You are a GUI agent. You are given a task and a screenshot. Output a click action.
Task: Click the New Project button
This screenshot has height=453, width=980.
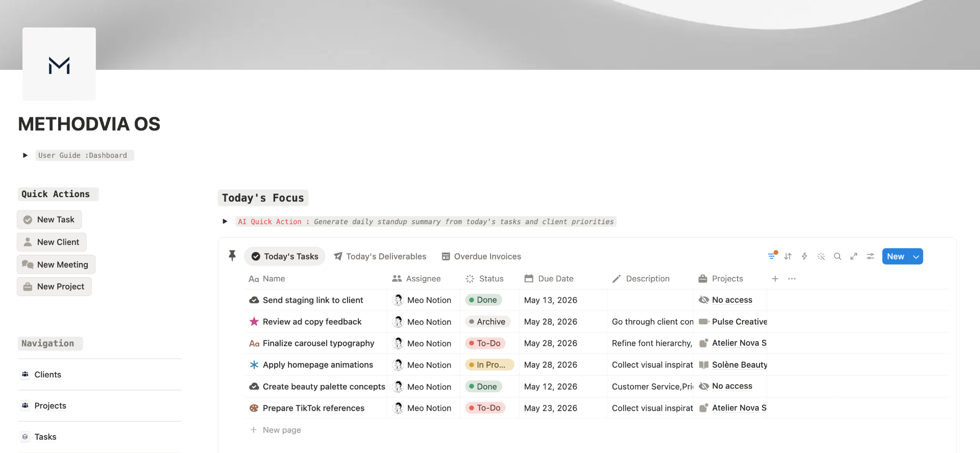click(55, 287)
